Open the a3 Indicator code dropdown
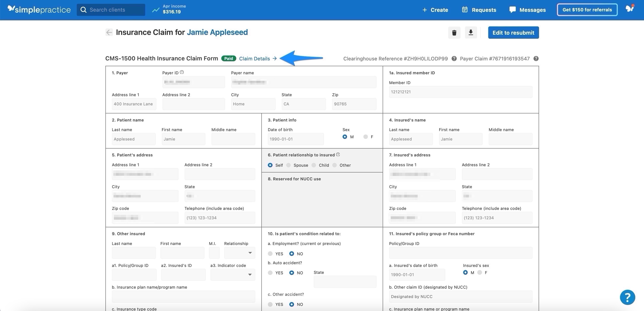Screen dimensions: 644x311 (x=250, y=275)
